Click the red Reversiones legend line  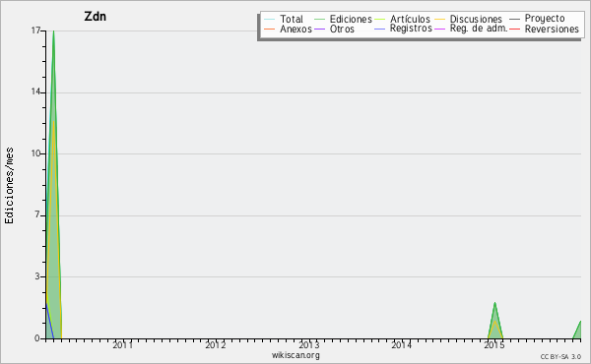click(514, 29)
